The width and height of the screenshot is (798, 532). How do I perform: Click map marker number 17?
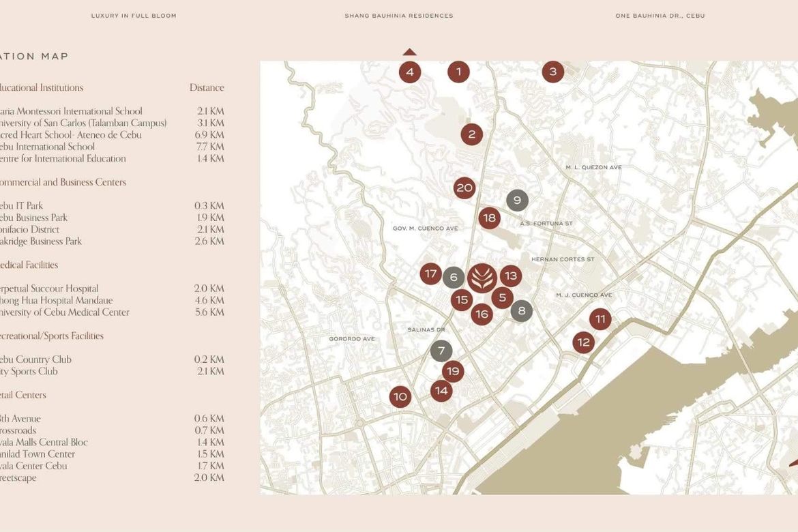tap(430, 274)
